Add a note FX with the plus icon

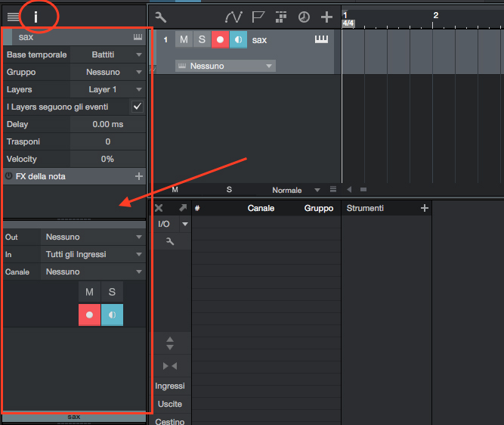[x=138, y=176]
